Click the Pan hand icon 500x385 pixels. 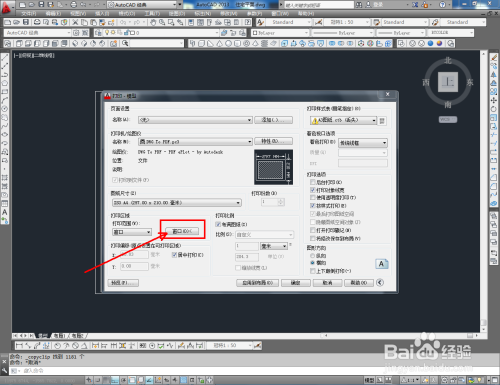point(153,22)
